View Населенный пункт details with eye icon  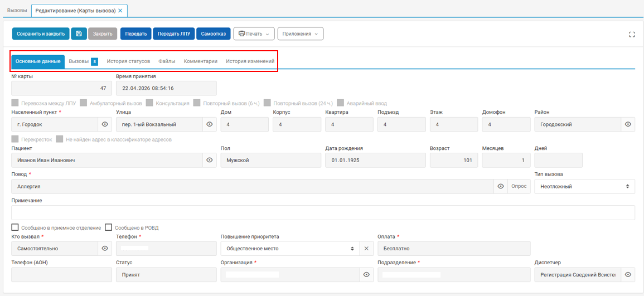click(x=105, y=124)
